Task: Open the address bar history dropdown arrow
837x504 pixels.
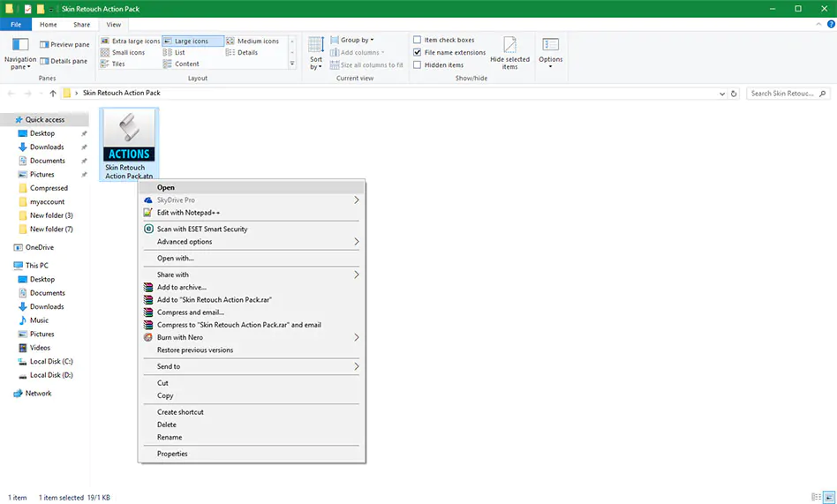Action: [x=721, y=94]
